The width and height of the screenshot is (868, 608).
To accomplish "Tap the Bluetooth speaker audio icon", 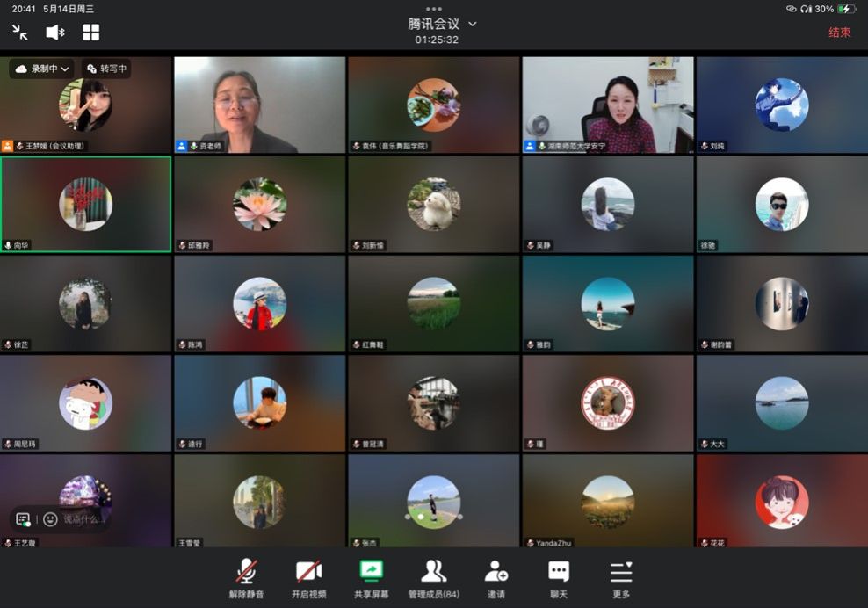I will pos(55,33).
